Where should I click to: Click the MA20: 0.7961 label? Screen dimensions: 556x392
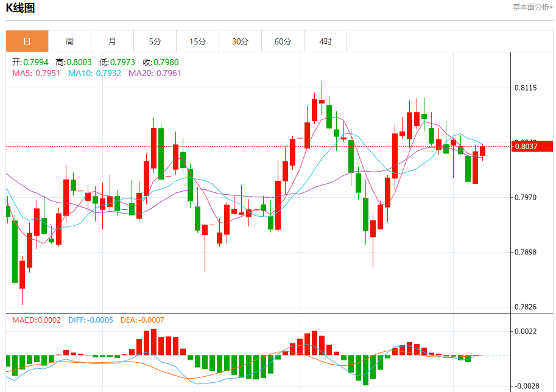point(155,74)
